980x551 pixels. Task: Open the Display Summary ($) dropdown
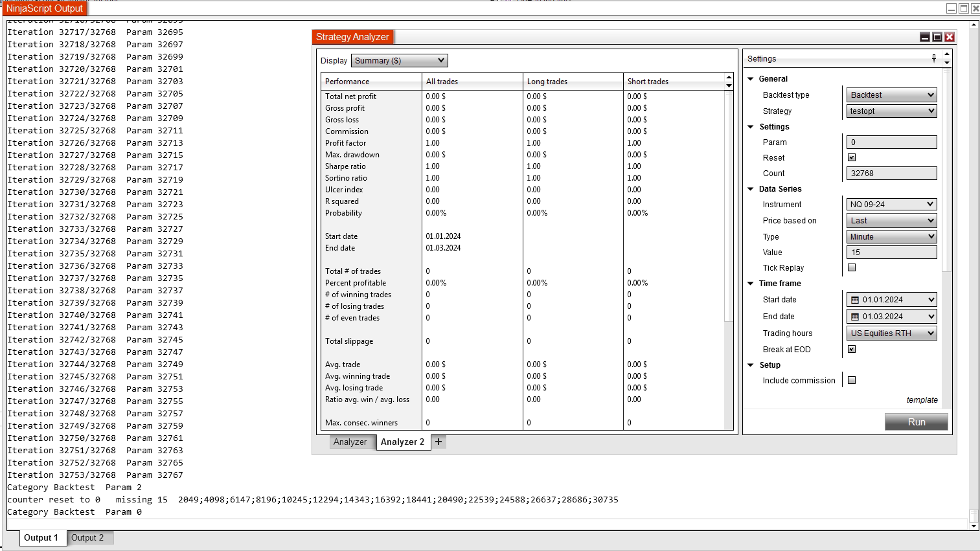pos(400,61)
